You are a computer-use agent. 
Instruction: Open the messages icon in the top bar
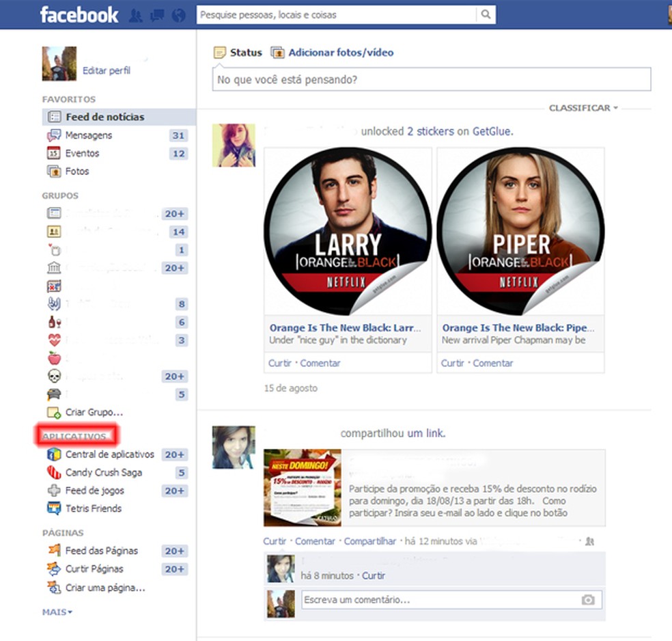[156, 14]
